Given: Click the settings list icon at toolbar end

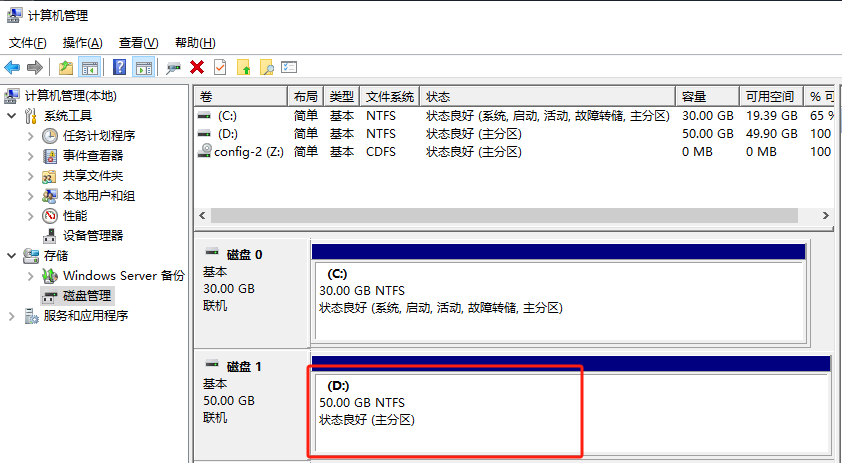Looking at the screenshot, I should point(290,67).
